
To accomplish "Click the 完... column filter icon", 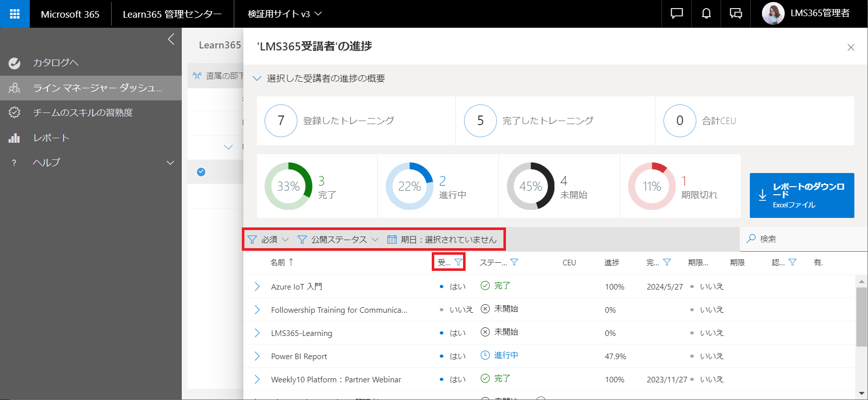I will point(667,262).
